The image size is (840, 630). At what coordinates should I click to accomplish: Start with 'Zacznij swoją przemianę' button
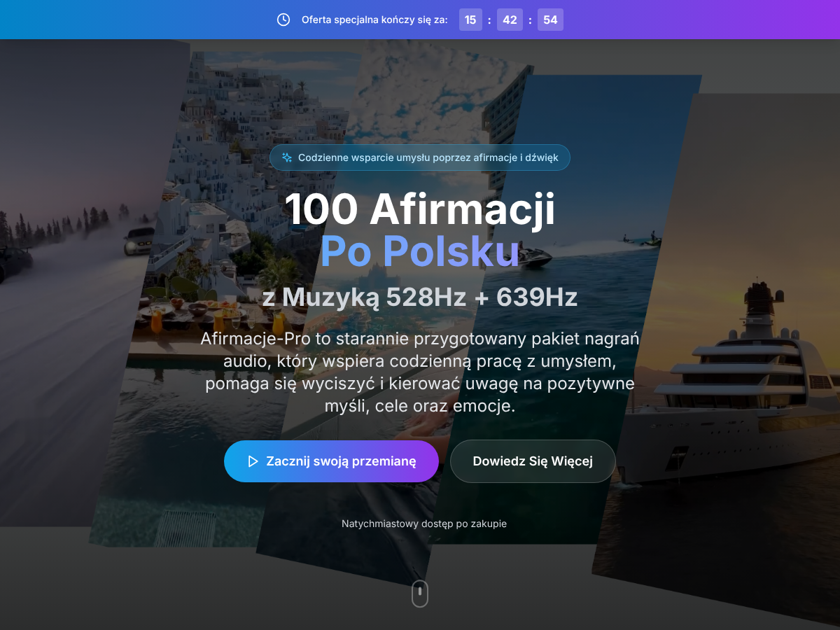(331, 461)
